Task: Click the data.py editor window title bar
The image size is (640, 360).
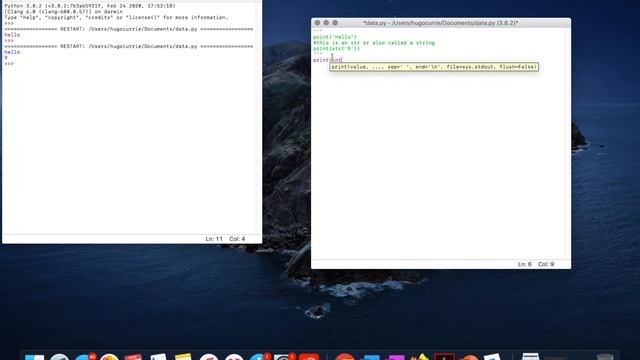Action: click(x=441, y=23)
